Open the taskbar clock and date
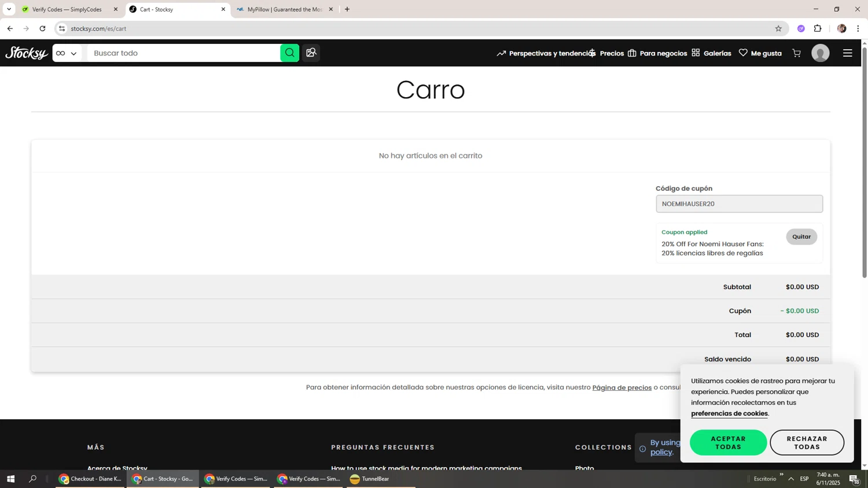Viewport: 868px width, 488px height. point(828,479)
